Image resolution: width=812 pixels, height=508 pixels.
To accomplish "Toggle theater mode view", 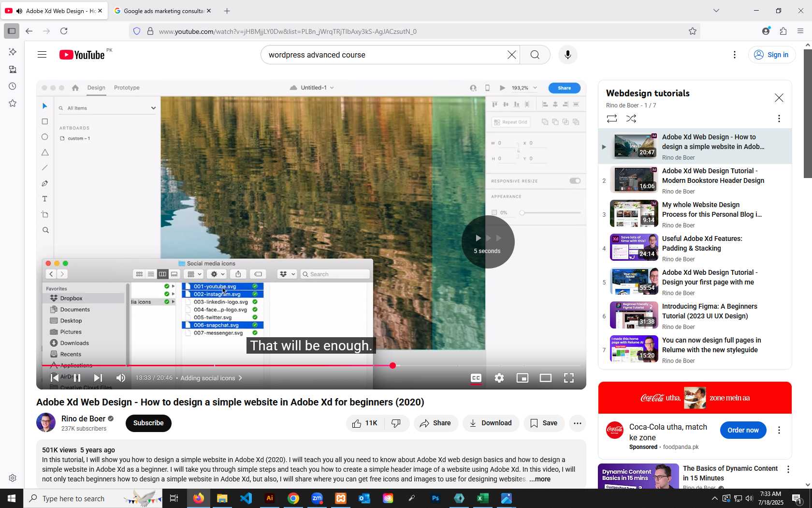I will (x=546, y=378).
